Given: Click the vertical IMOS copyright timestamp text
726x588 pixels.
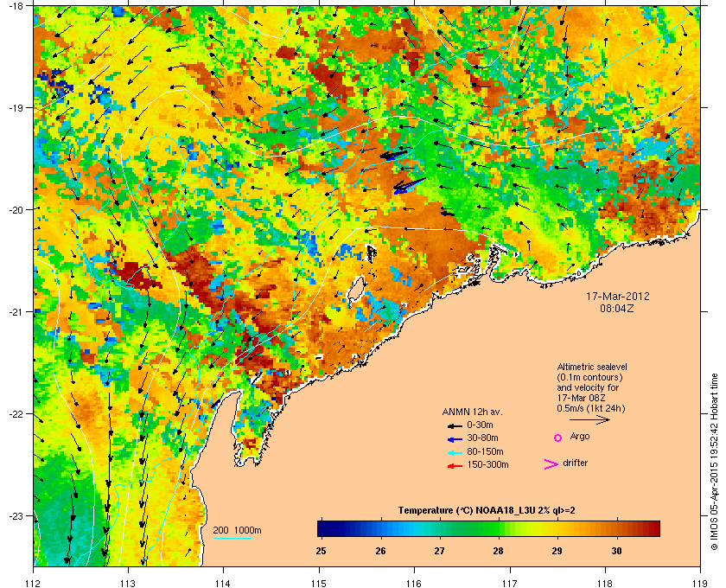Looking at the screenshot, I should (x=714, y=463).
